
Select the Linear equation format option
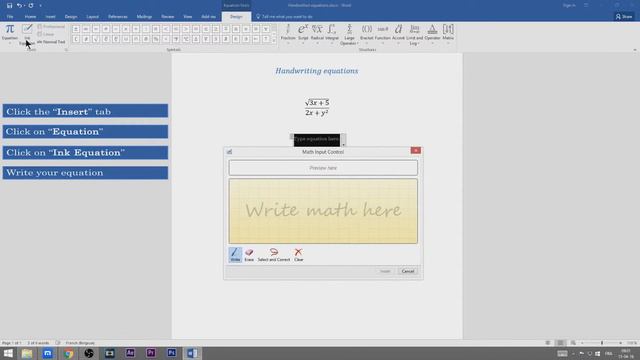pos(46,34)
